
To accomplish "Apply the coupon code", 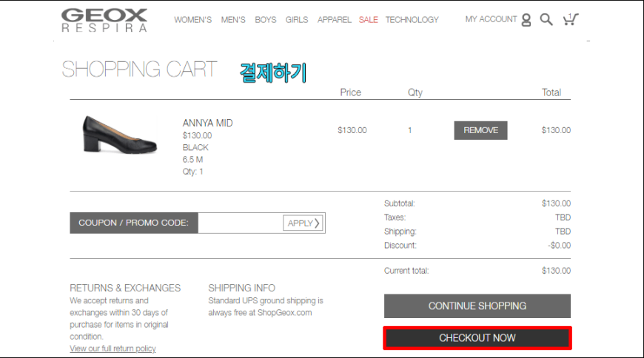I will pyautogui.click(x=303, y=223).
